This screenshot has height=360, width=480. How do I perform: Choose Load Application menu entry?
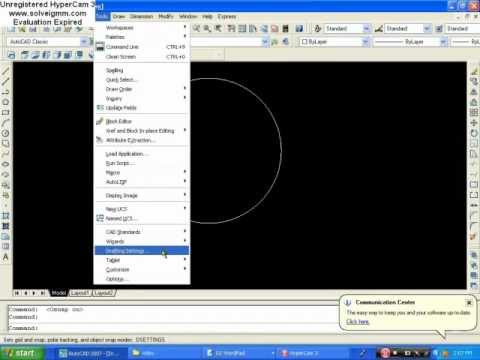click(x=142, y=154)
